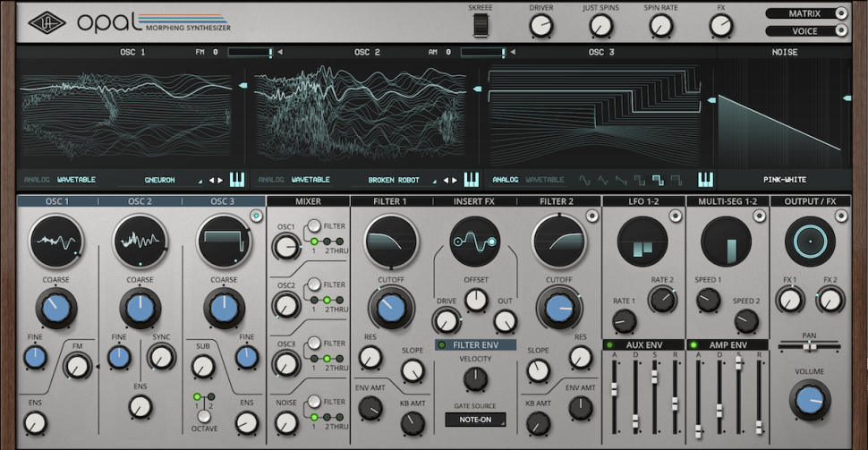The image size is (868, 450).
Task: Switch to the OSC 3 tab
Action: tap(223, 201)
